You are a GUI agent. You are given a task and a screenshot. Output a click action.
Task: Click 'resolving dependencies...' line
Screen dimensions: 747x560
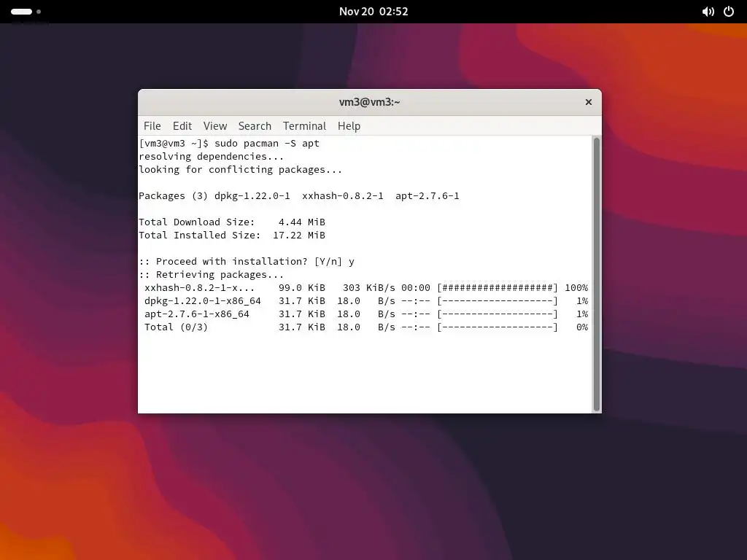[x=211, y=157]
